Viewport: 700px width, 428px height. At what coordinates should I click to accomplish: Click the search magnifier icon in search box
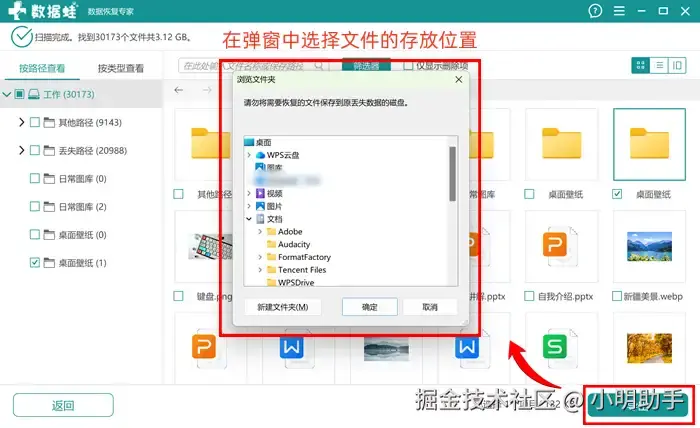click(x=319, y=66)
